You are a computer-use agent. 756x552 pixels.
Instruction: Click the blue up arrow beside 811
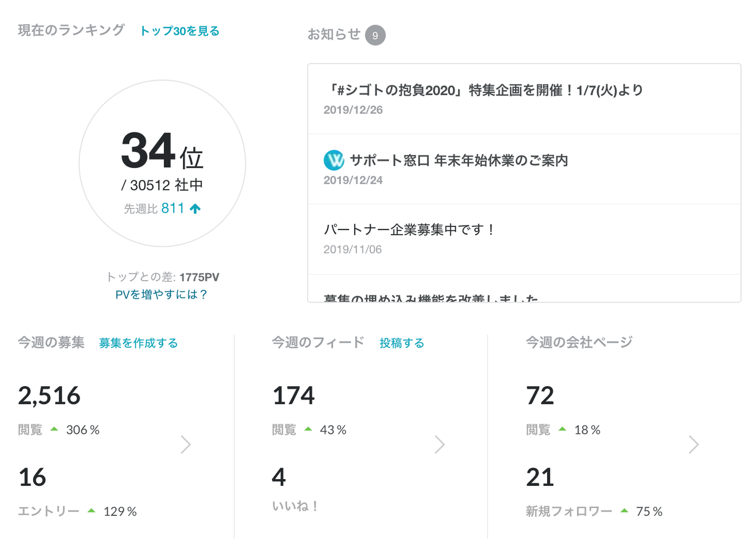click(x=195, y=209)
